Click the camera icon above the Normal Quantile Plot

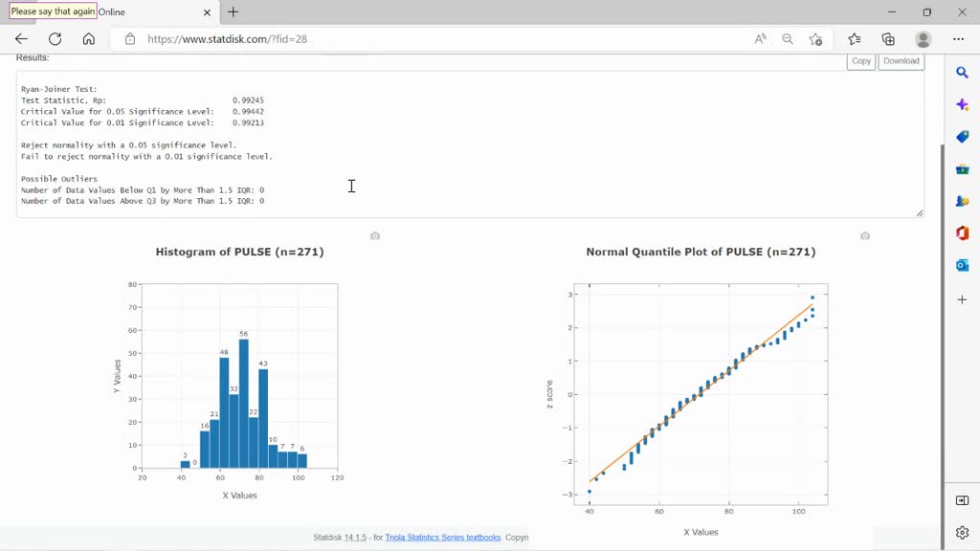(864, 235)
